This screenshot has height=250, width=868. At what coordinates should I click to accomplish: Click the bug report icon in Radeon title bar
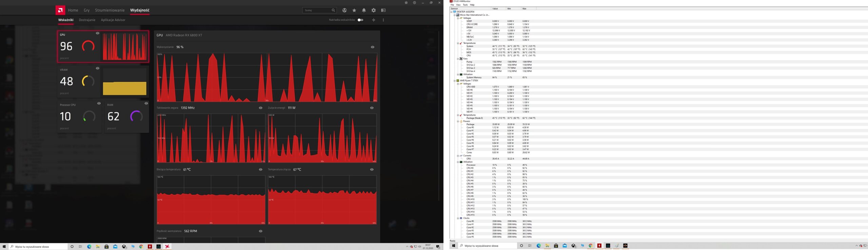coord(406,3)
